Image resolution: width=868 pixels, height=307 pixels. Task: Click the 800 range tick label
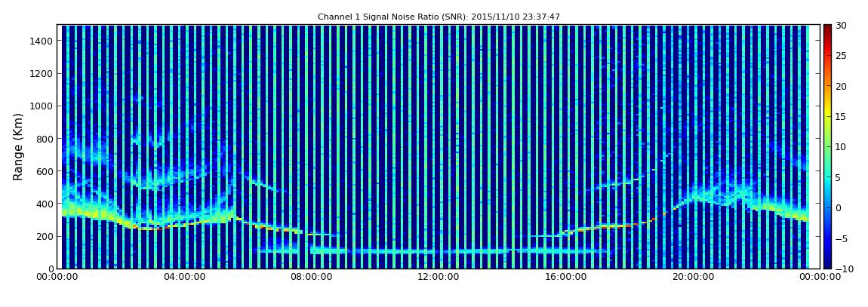point(45,139)
